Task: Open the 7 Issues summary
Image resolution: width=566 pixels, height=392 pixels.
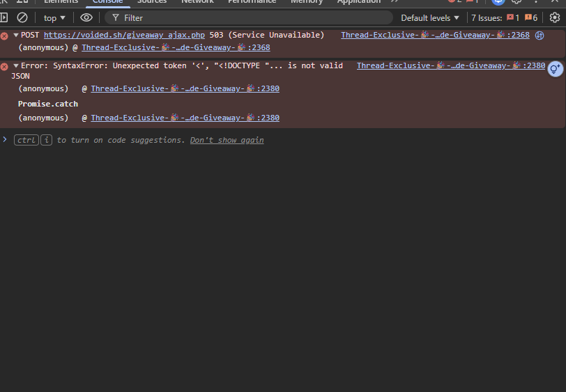Action: pos(504,17)
